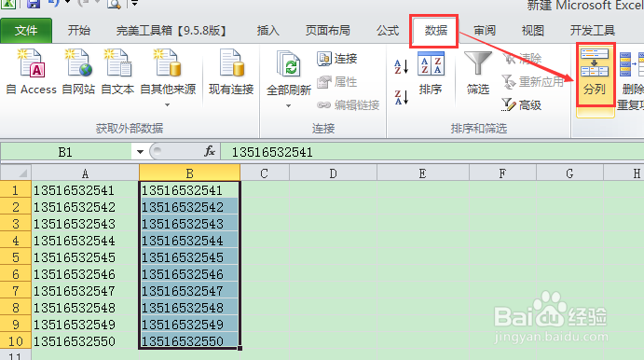Click cell A7 with 13516532547
644x360 pixels.
85,291
